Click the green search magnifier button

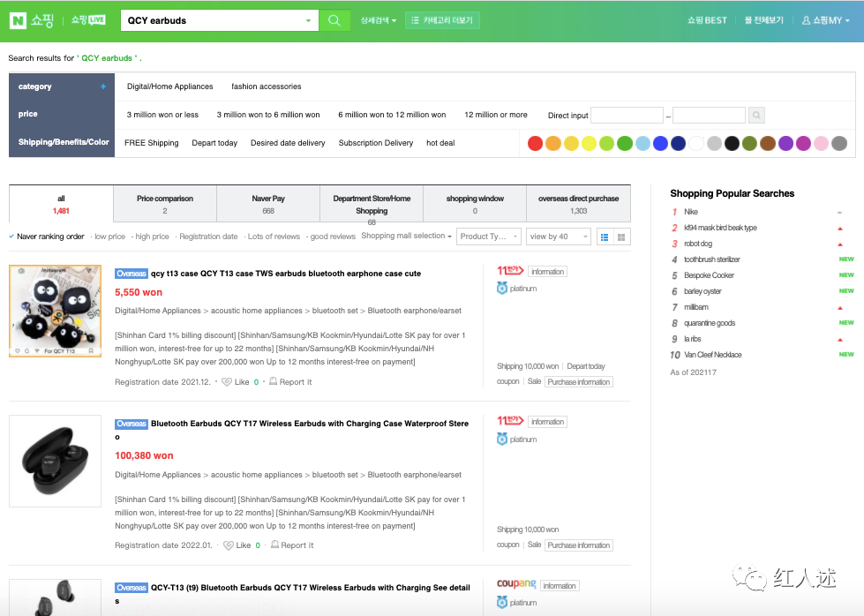pos(334,20)
